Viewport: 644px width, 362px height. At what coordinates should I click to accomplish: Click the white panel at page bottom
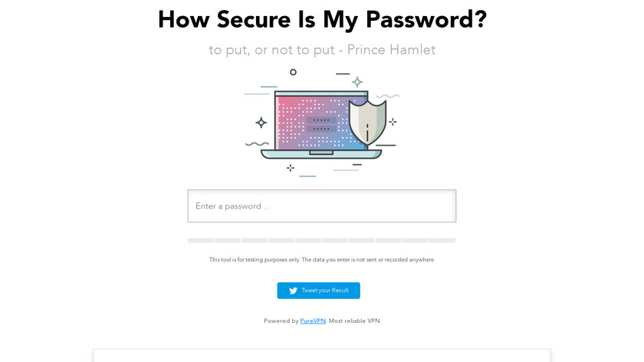(322, 356)
